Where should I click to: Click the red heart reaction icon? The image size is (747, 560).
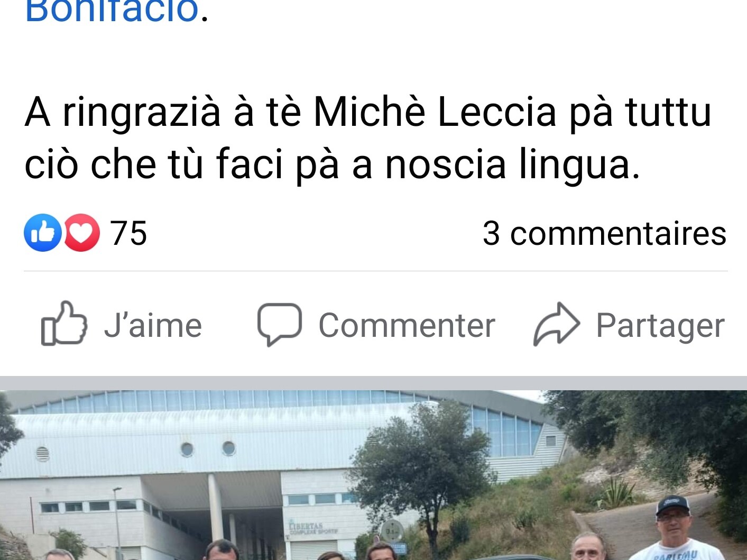(x=82, y=233)
